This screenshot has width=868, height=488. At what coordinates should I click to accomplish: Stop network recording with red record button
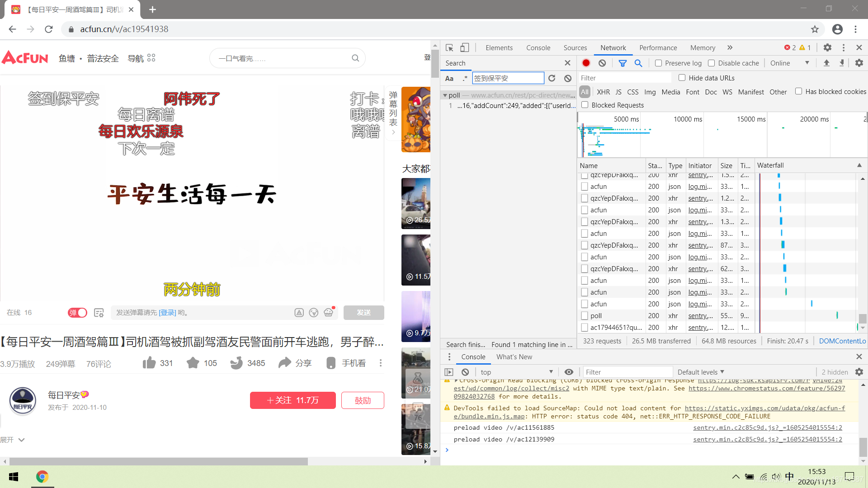coord(586,63)
